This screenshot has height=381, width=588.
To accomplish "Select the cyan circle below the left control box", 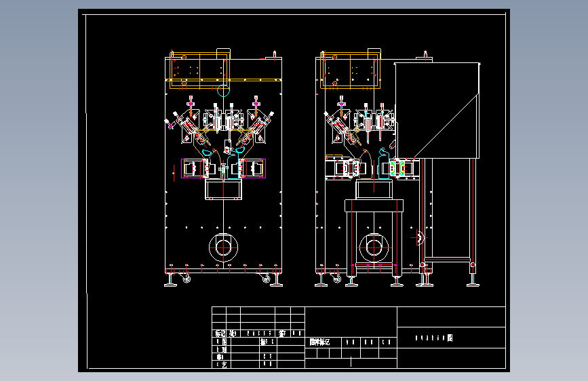I will (x=224, y=90).
